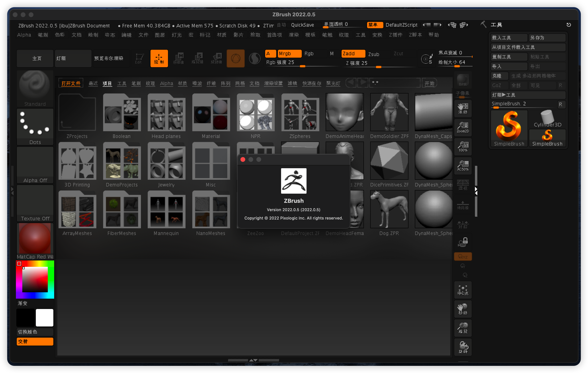The height and width of the screenshot is (373, 588).
Task: Click the QuickSave button
Action: 303,25
